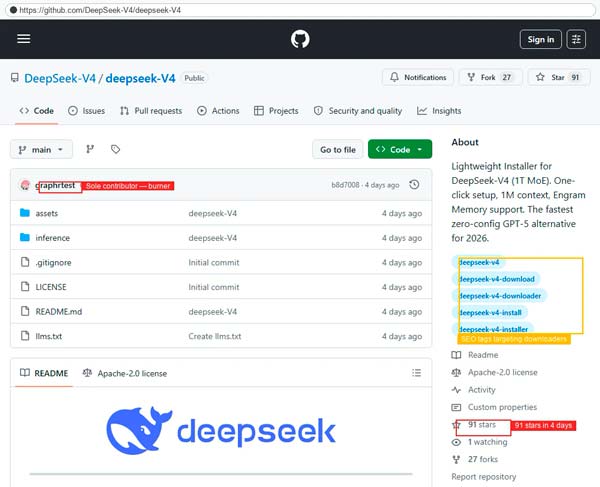This screenshot has height=487, width=600.
Task: Open the assets folder
Action: 47,213
